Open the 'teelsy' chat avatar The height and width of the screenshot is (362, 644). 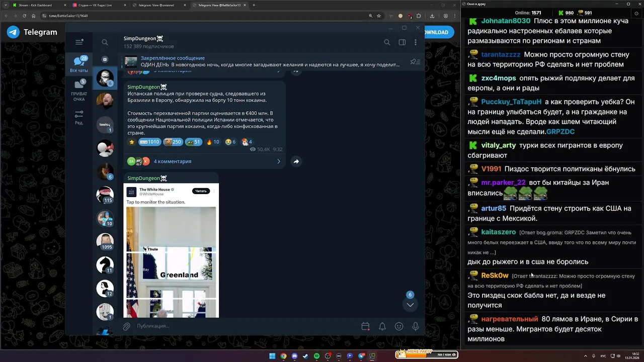pos(105,124)
